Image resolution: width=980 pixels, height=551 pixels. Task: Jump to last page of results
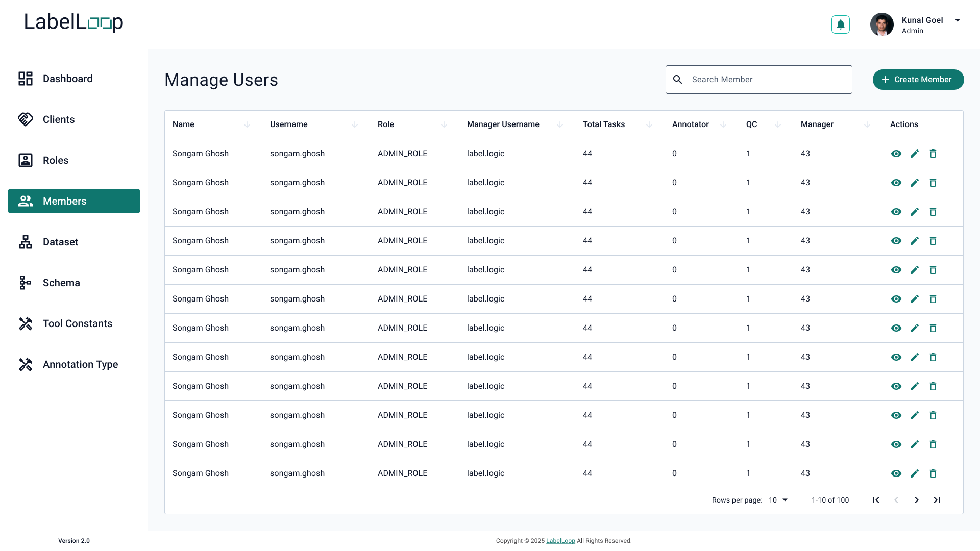937,500
